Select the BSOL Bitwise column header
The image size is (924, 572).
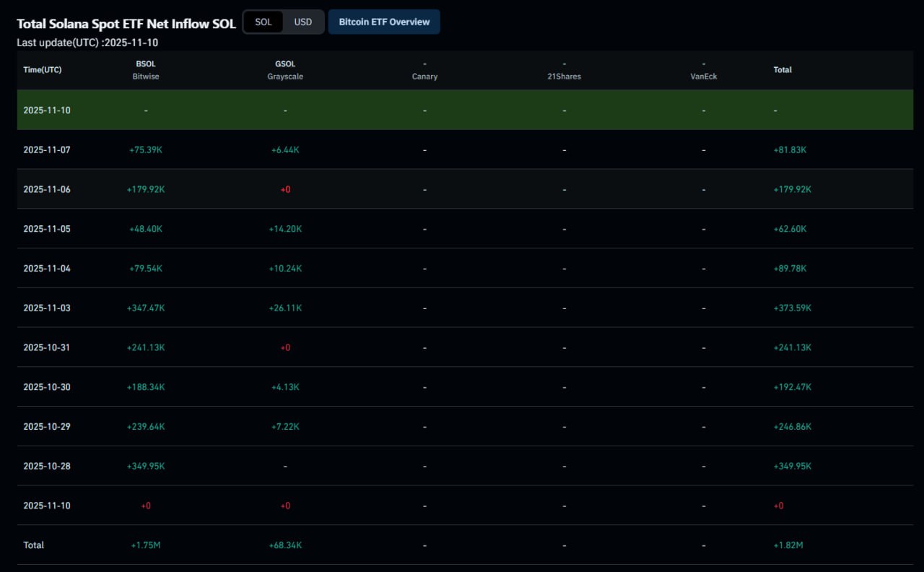point(146,70)
